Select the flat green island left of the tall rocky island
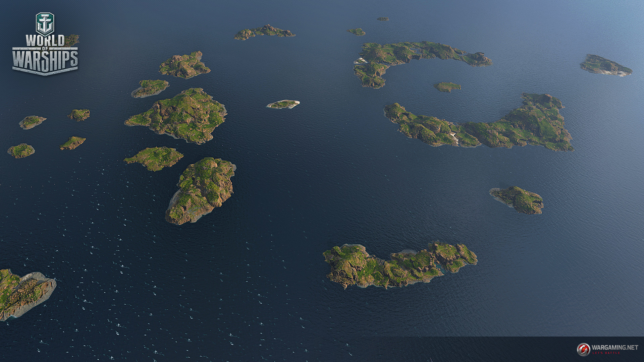The image size is (644, 362). 155,158
